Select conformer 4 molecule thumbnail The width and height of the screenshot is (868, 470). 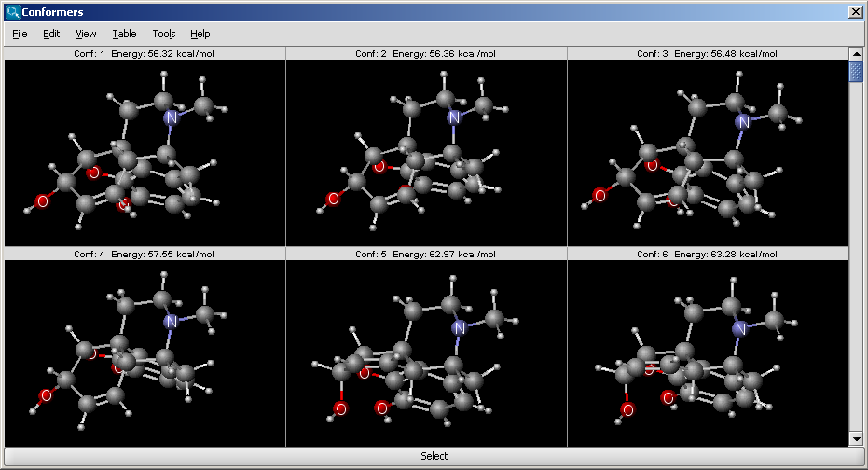tap(145, 353)
